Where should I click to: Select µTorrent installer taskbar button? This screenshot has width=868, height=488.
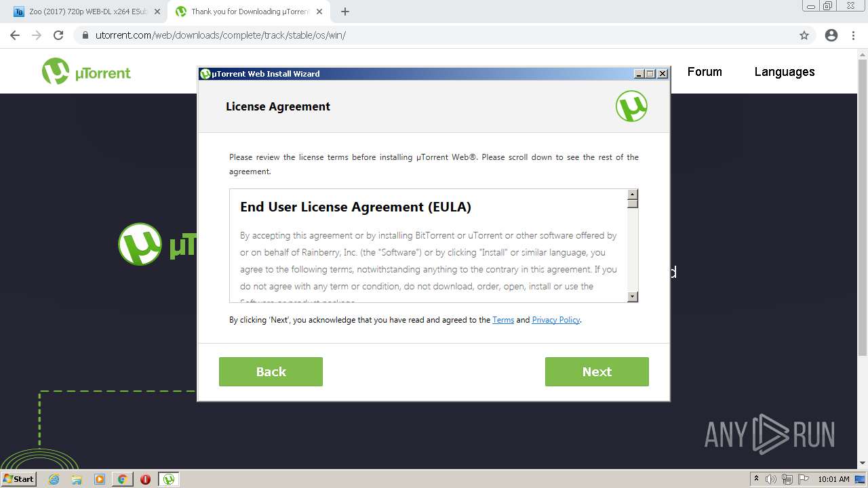point(168,479)
